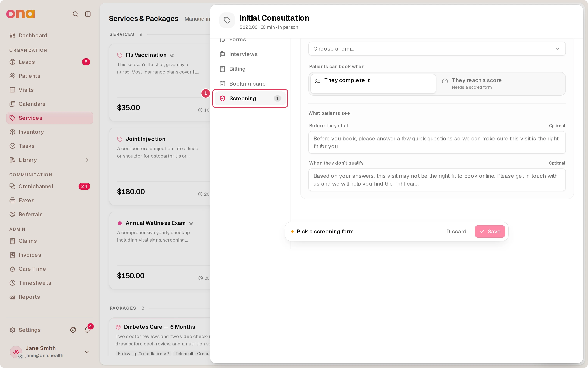
Task: Switch to the Interviews tab
Action: tap(250, 54)
